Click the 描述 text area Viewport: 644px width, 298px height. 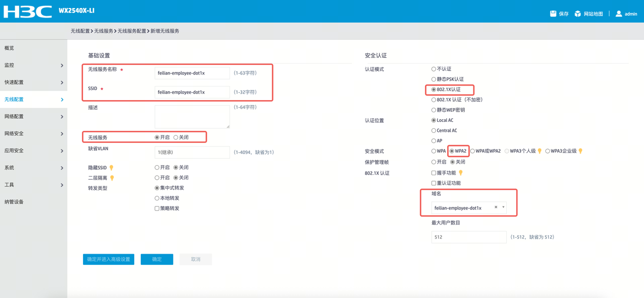[192, 117]
